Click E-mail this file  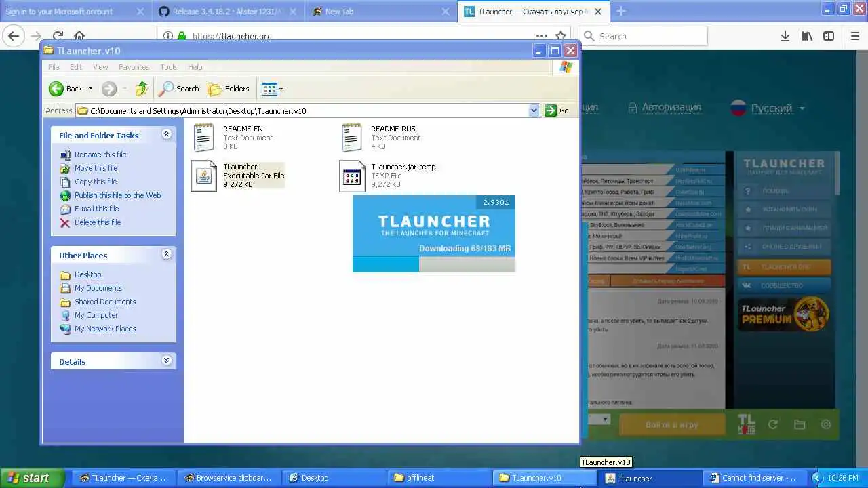(x=96, y=209)
